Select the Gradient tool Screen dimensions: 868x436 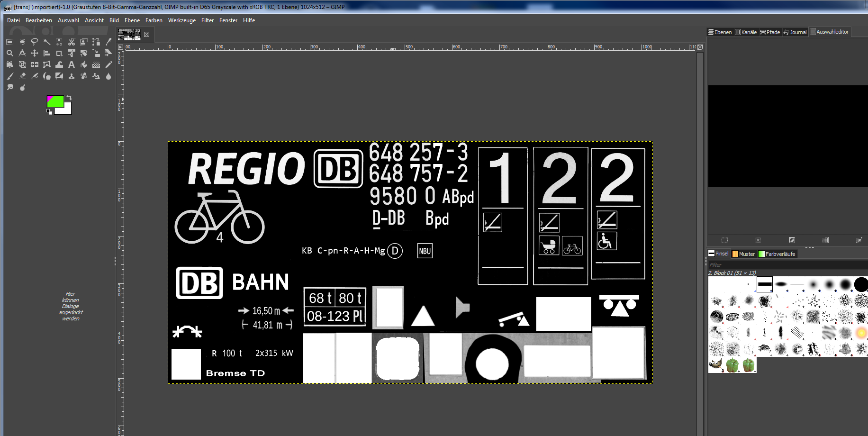pyautogui.click(x=96, y=64)
